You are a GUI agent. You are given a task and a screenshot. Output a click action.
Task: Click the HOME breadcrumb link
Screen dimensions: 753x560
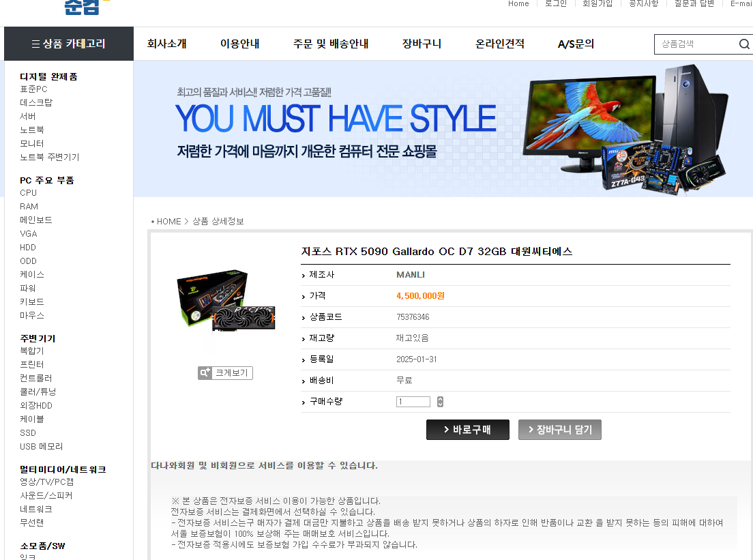click(x=168, y=221)
